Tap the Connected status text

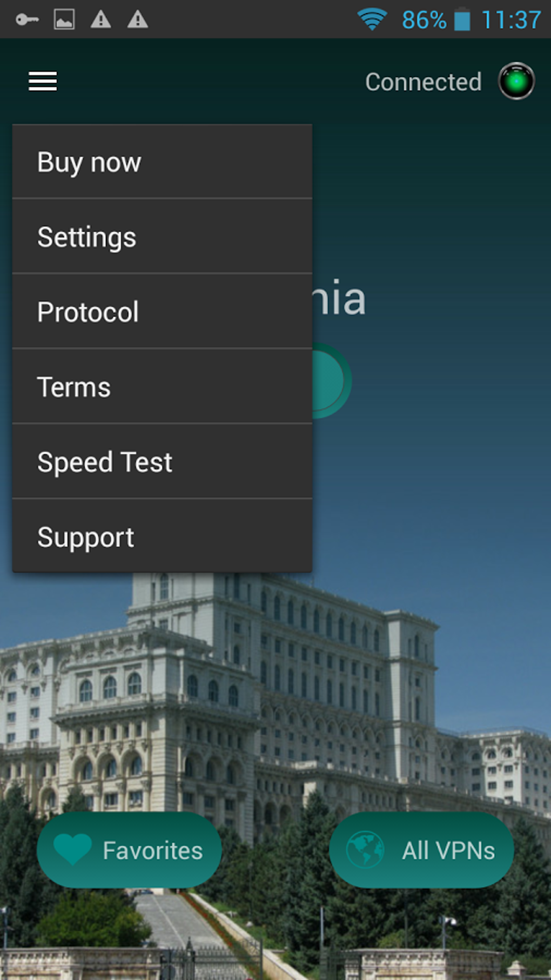coord(423,82)
